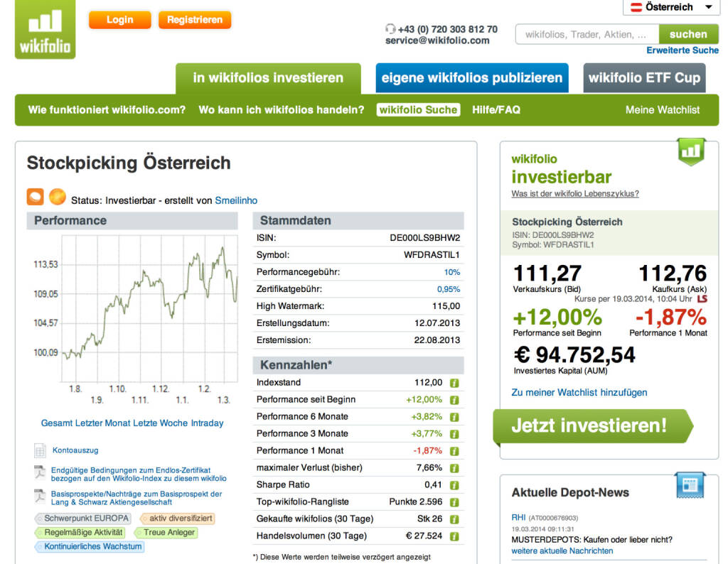
Task: Open the Kontoauszug spreadsheet icon
Action: [x=40, y=450]
